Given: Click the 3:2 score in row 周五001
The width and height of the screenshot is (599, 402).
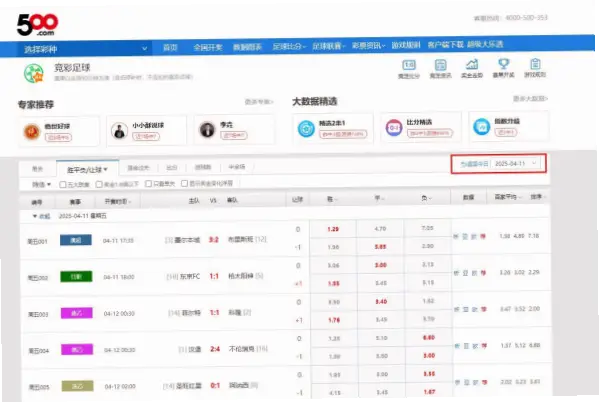Looking at the screenshot, I should coord(214,240).
